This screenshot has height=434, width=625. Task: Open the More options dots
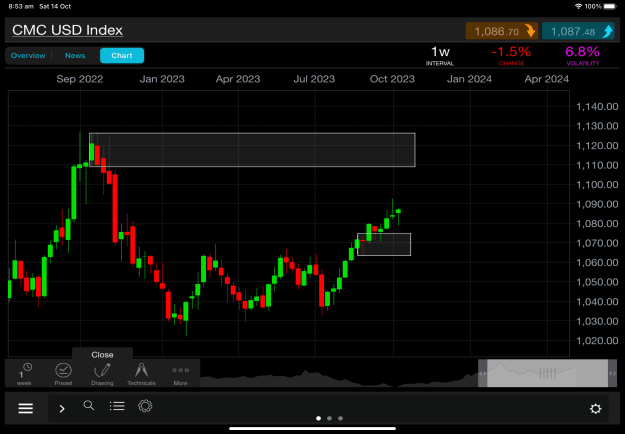click(180, 374)
